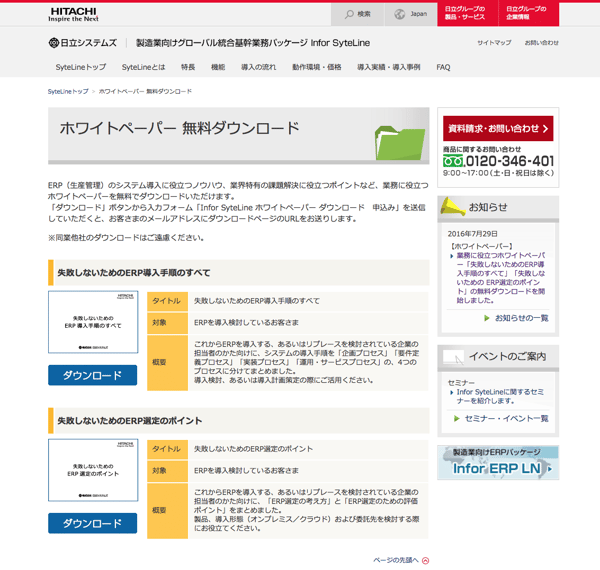Click the Hitachi Systems logo
This screenshot has height=570, width=600.
(x=83, y=43)
